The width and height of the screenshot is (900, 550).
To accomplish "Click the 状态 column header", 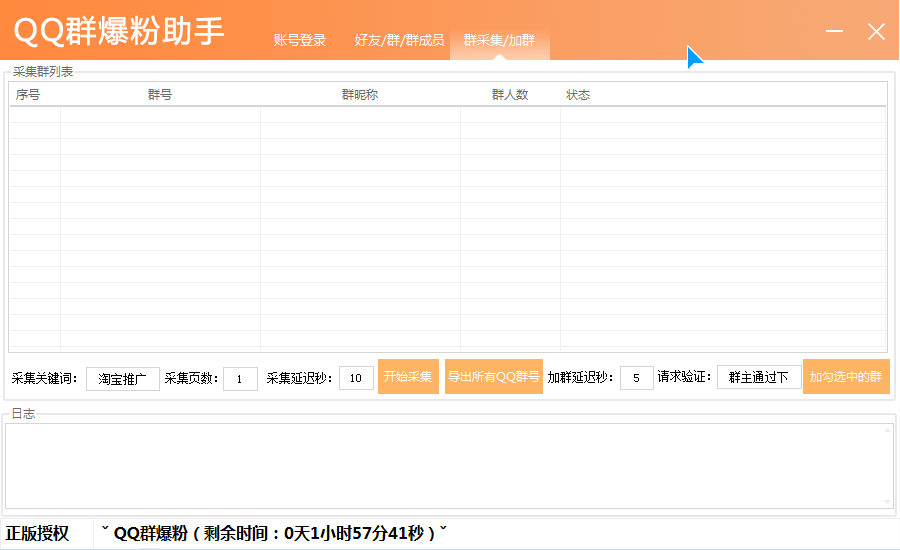I will coord(578,95).
